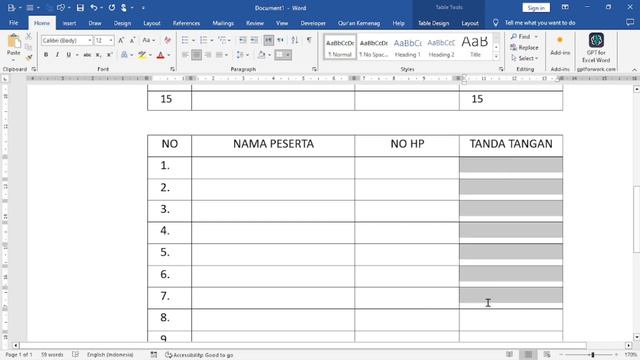Viewport: 640px width, 360px height.
Task: Show paragraph marks with the pilcrow icon
Action: (309, 40)
